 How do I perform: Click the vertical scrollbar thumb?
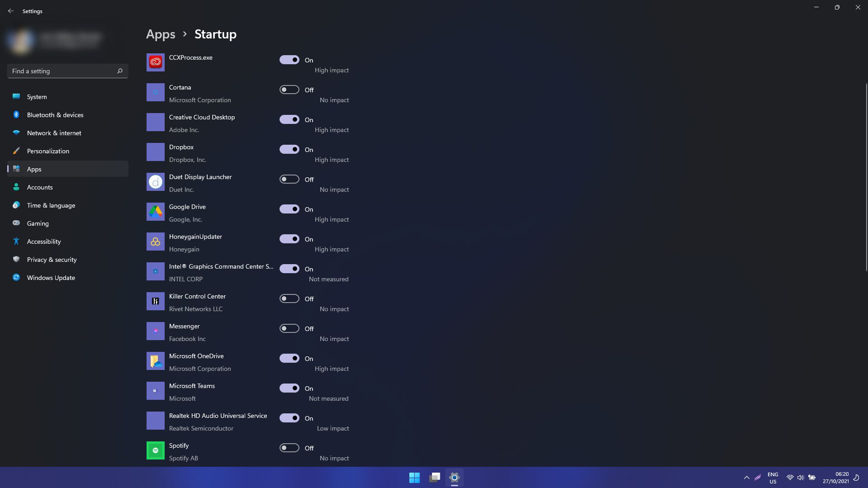coord(866,177)
